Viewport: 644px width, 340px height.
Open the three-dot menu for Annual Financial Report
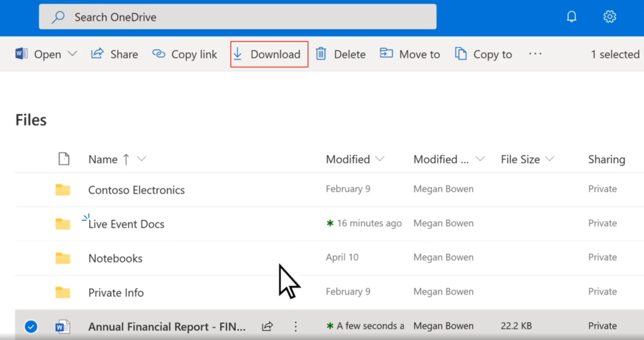296,326
